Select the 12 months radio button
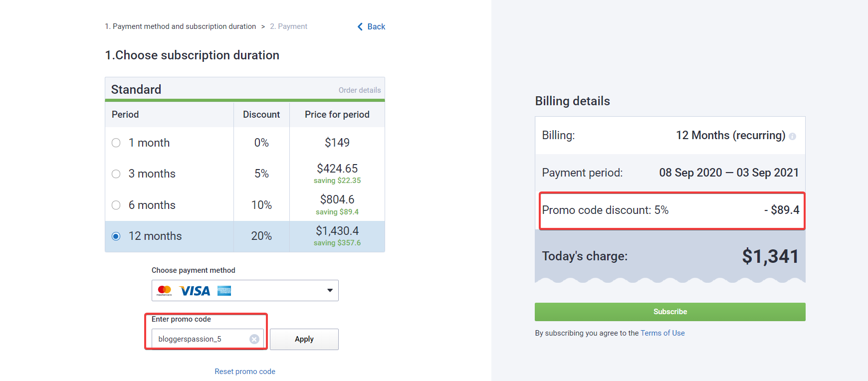The width and height of the screenshot is (868, 381). (116, 236)
